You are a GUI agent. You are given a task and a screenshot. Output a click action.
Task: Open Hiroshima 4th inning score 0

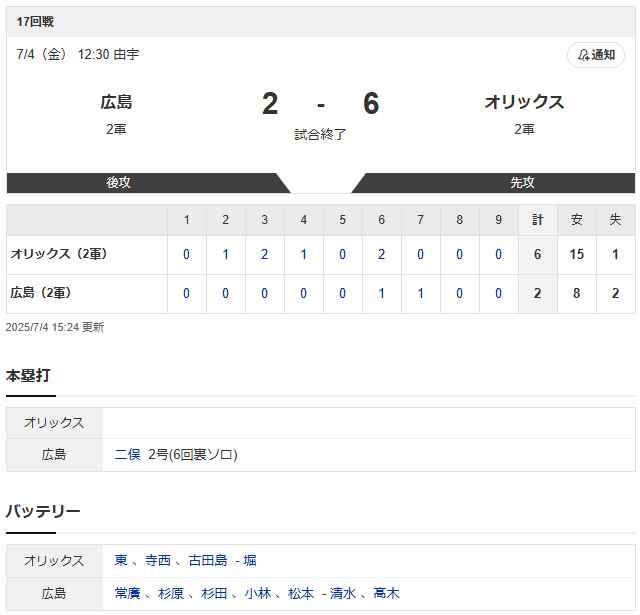click(303, 293)
